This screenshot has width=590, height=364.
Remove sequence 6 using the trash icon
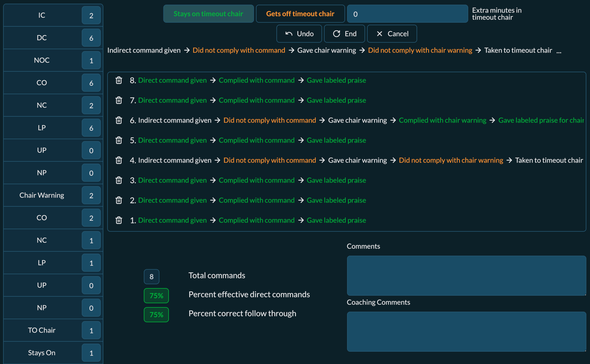[x=119, y=120]
